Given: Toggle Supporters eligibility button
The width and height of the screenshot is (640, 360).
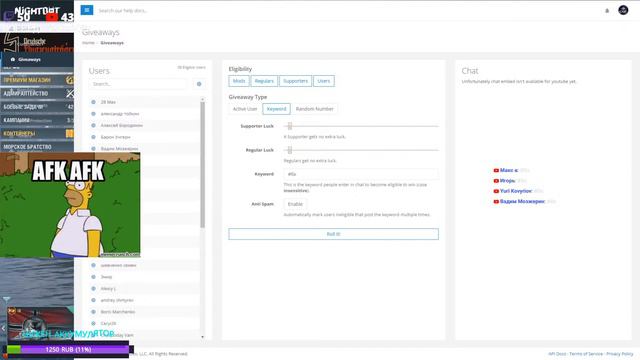Looking at the screenshot, I should (x=295, y=81).
